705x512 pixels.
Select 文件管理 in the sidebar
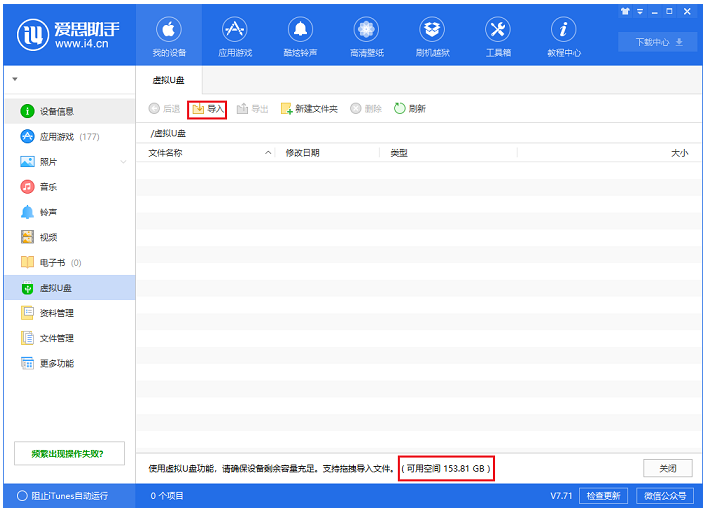tap(70, 338)
